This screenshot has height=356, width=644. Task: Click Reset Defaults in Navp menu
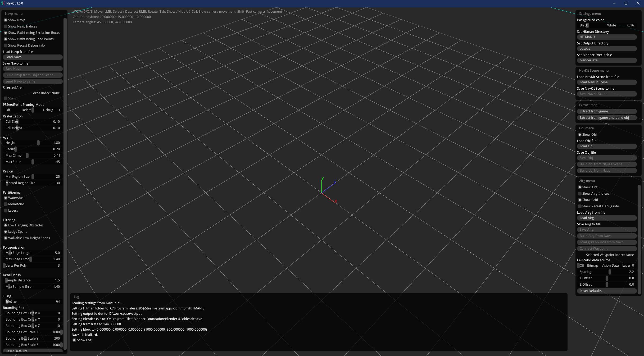[33, 351]
